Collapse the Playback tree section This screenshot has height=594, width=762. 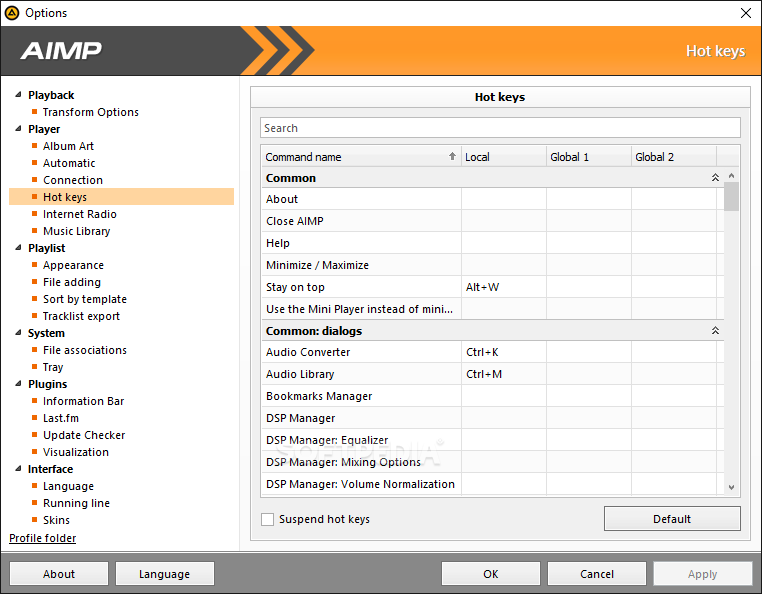pos(18,94)
